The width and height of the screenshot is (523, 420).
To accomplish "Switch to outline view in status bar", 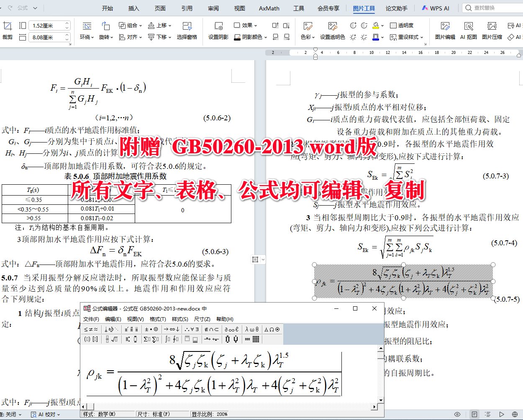I will coord(487,415).
